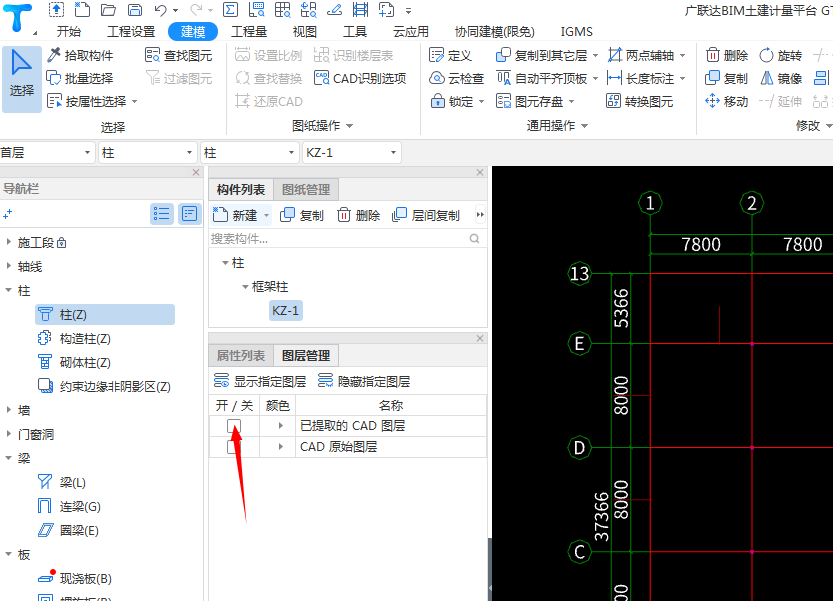Click the save disk icon in quick toolbar
The image size is (833, 601).
point(135,10)
